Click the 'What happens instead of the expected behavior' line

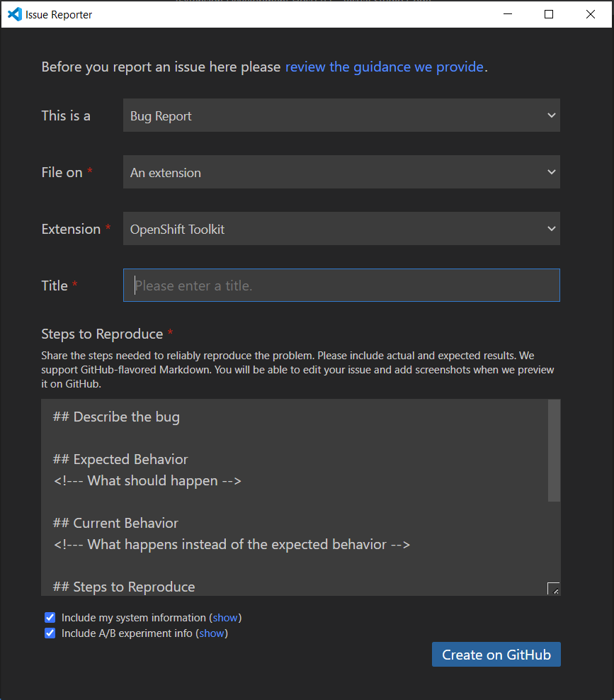(231, 545)
